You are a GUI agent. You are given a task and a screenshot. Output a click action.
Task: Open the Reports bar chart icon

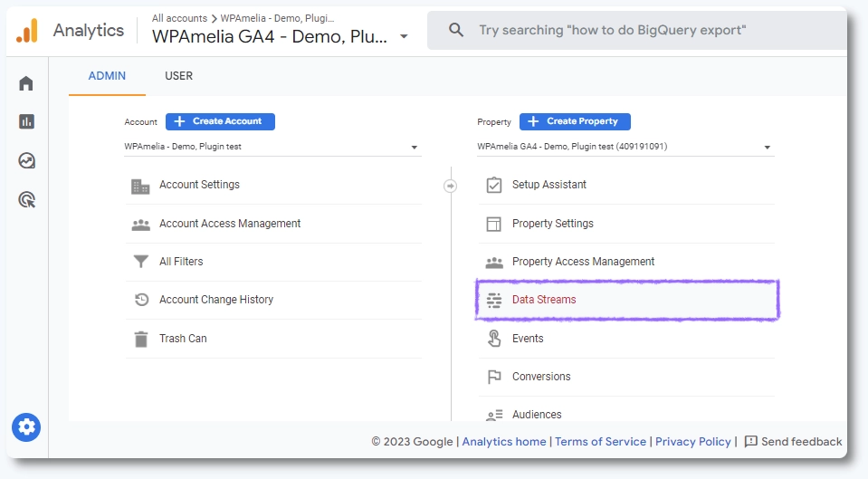[x=26, y=121]
